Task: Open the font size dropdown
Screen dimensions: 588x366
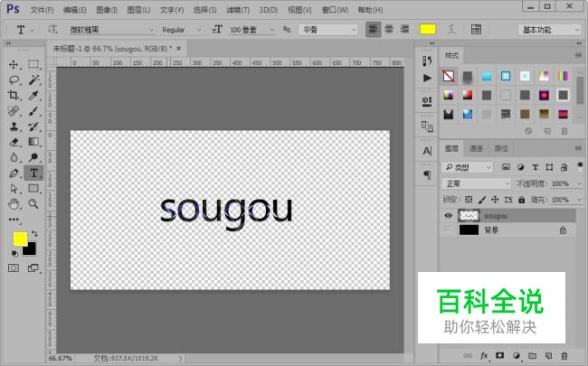Action: coord(251,30)
